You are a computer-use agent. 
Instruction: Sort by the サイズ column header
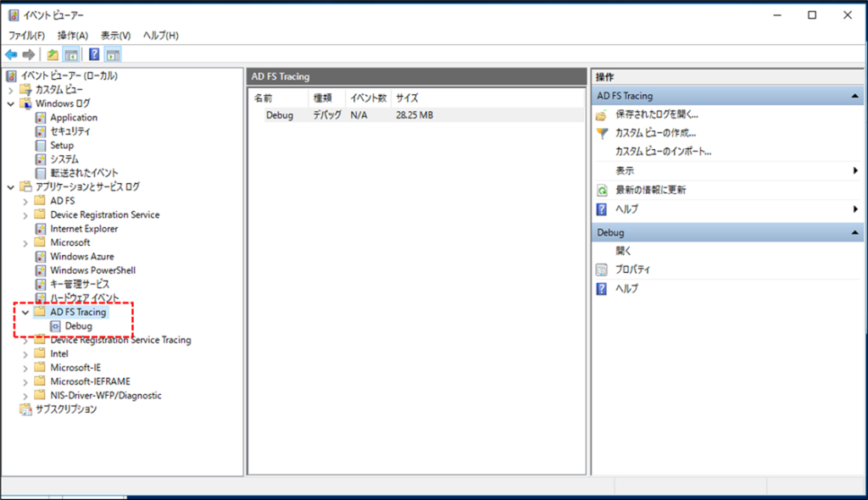tap(407, 98)
